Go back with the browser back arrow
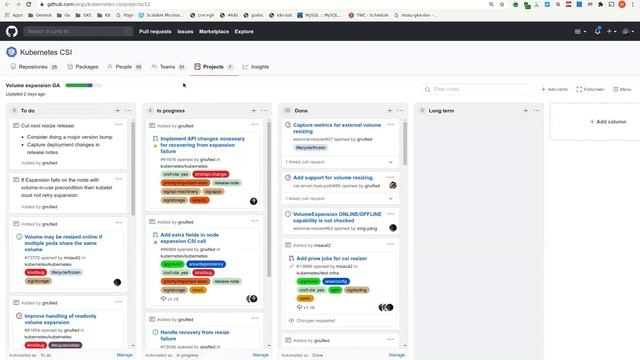Image resolution: width=640 pixels, height=360 pixels. [7, 4]
